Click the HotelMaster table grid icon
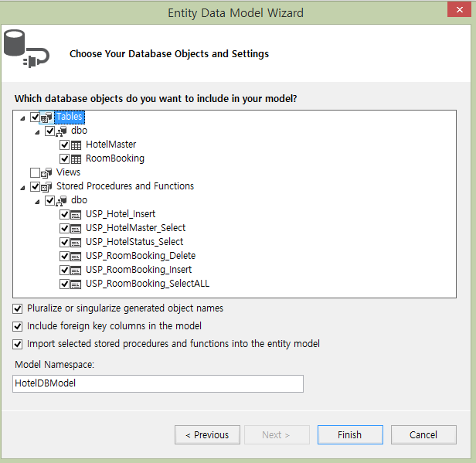Image resolution: width=476 pixels, height=463 pixels. pyautogui.click(x=76, y=145)
